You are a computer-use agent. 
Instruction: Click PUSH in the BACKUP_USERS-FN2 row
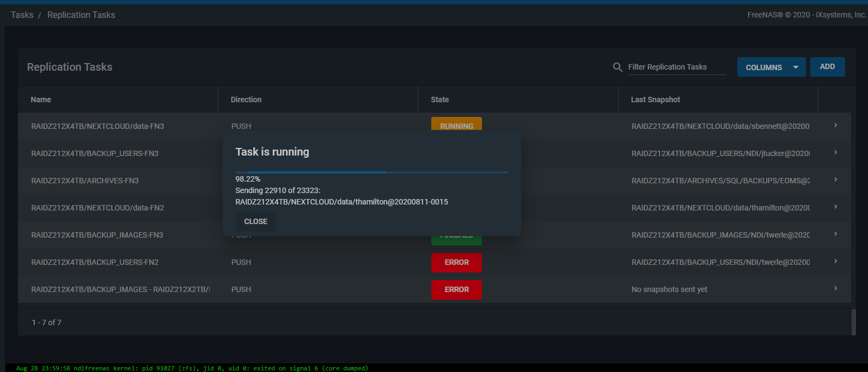point(241,262)
